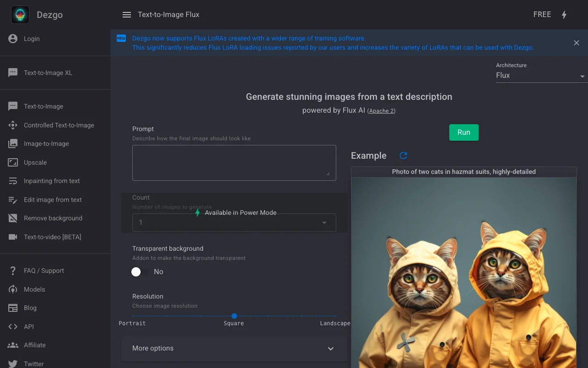This screenshot has height=368, width=588.
Task: Click the green Run button
Action: pos(464,132)
